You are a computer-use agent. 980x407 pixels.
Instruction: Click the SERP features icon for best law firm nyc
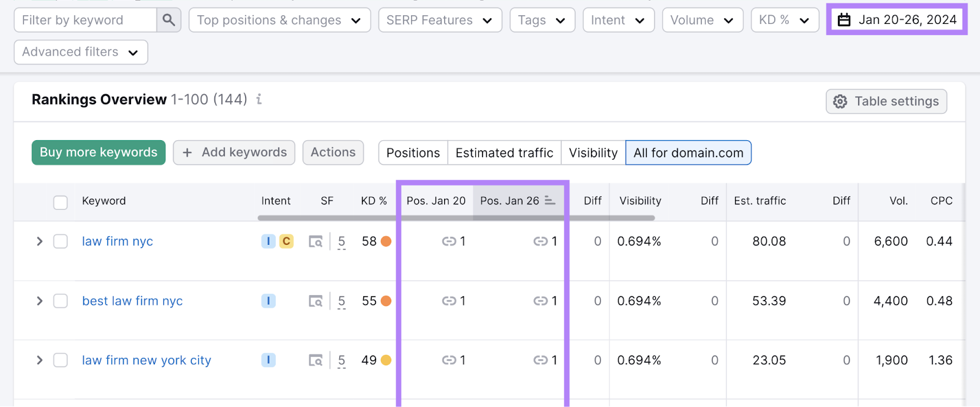(x=315, y=301)
